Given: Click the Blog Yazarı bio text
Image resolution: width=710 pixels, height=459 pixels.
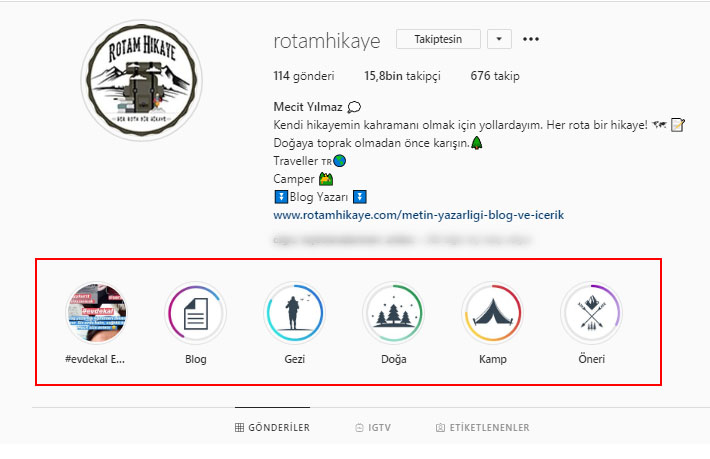Looking at the screenshot, I should tap(319, 197).
